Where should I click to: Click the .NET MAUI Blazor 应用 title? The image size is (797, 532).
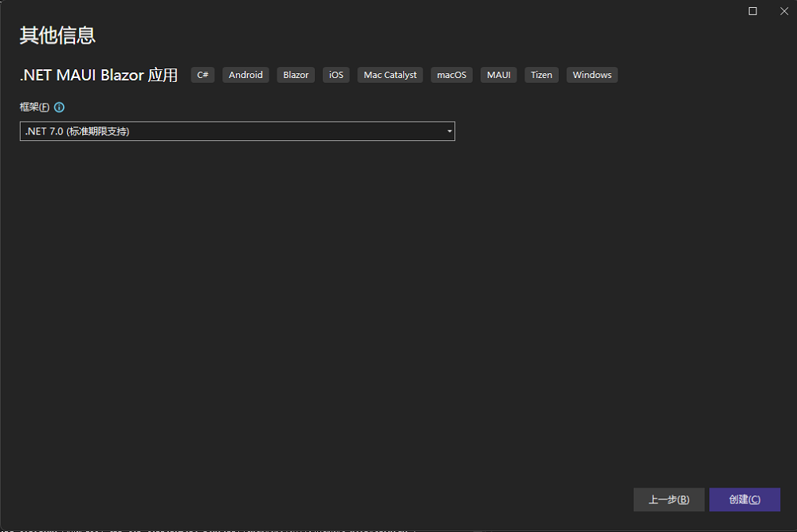click(99, 75)
